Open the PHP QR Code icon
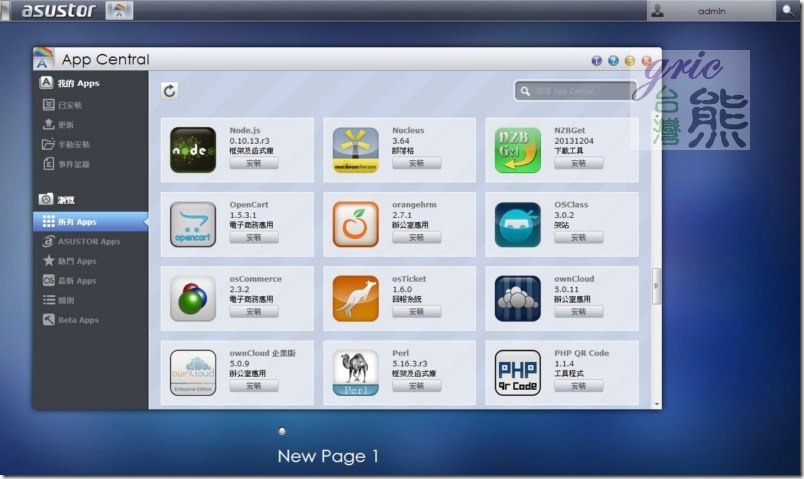Image resolution: width=804 pixels, height=479 pixels. click(x=517, y=373)
